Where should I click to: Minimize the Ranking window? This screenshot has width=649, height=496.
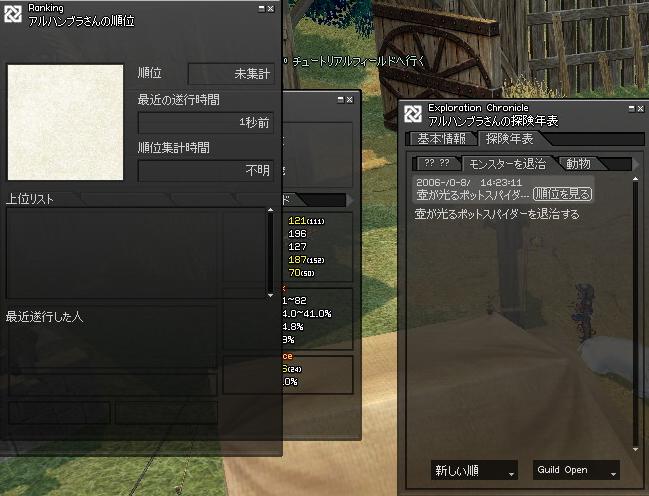coord(261,8)
